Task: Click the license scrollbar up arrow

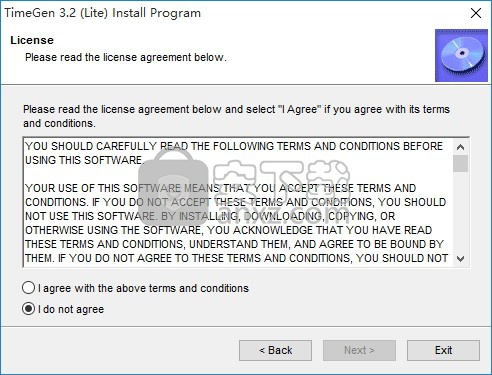Action: point(460,147)
